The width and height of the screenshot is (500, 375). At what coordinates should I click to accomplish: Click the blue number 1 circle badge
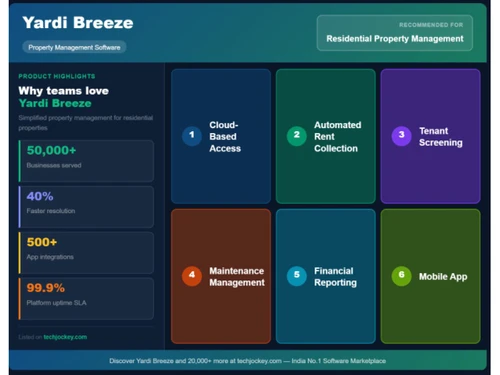click(x=192, y=136)
